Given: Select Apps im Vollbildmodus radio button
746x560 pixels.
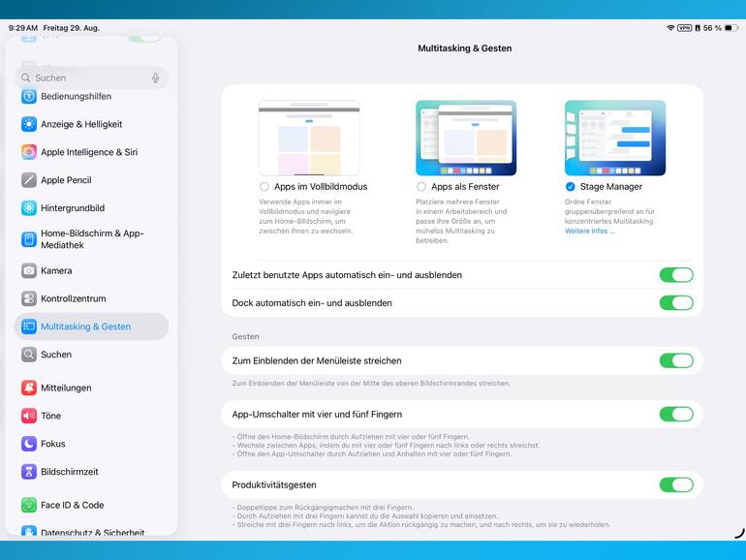Looking at the screenshot, I should click(x=264, y=187).
